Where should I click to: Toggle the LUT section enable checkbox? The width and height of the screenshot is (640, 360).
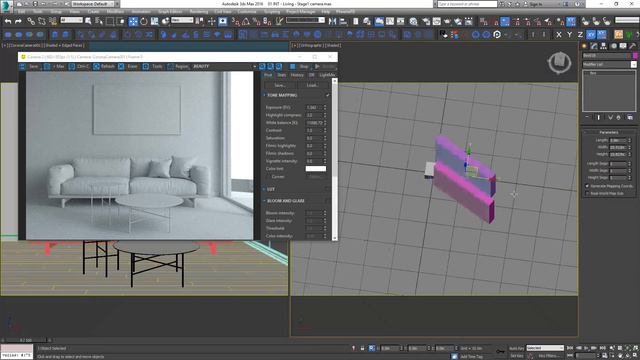327,189
